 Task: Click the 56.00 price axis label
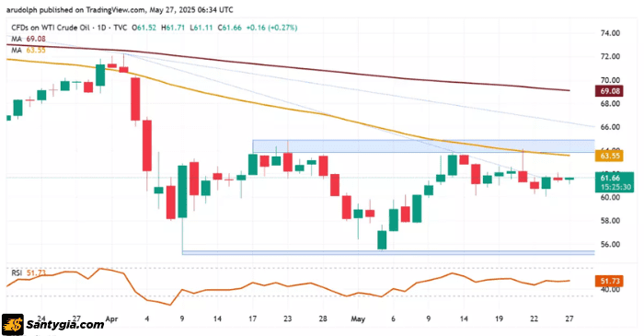click(x=610, y=244)
